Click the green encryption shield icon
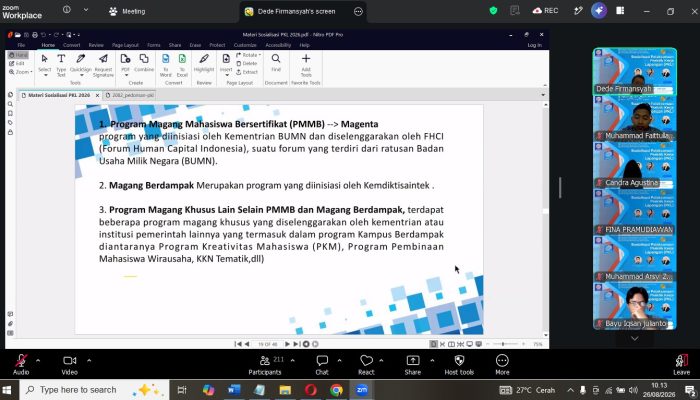 point(493,11)
